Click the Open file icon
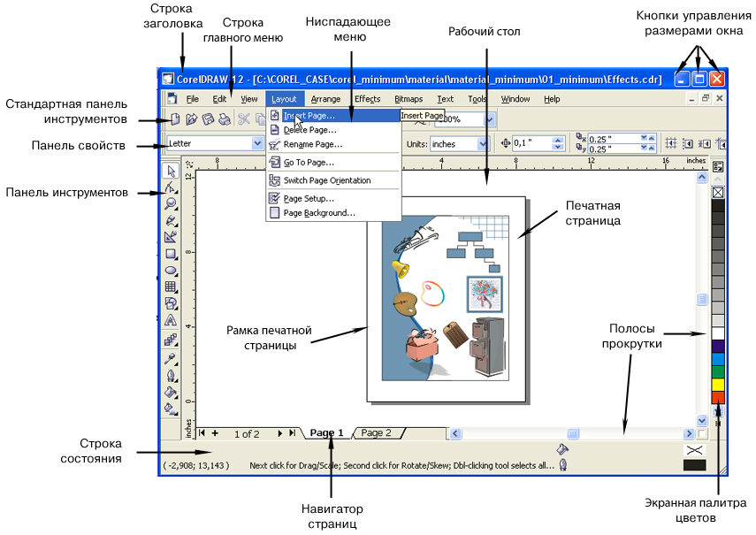Screen dimensions: 756x535 point(192,118)
